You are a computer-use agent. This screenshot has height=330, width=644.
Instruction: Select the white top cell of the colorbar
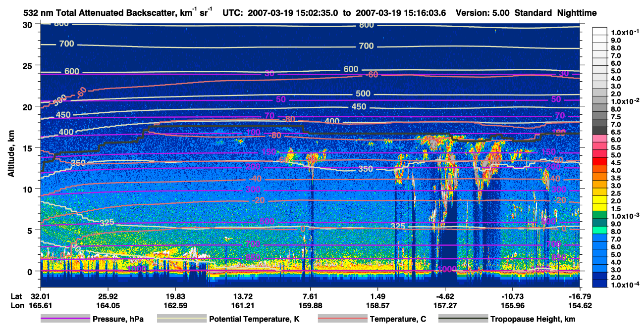pyautogui.click(x=600, y=31)
